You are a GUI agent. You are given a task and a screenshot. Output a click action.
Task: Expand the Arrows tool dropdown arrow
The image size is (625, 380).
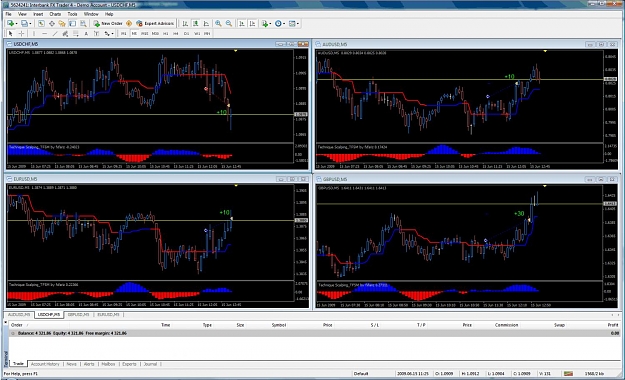click(113, 33)
